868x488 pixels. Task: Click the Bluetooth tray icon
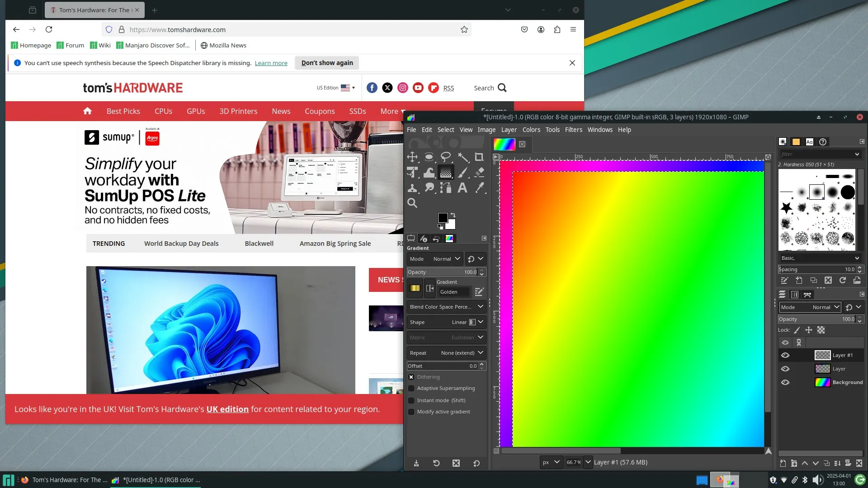pos(805,480)
